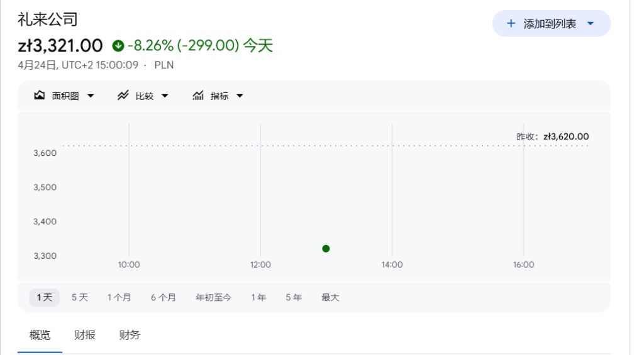This screenshot has width=644, height=355.
Task: Click the green down-arrow price change icon
Action: [x=118, y=46]
